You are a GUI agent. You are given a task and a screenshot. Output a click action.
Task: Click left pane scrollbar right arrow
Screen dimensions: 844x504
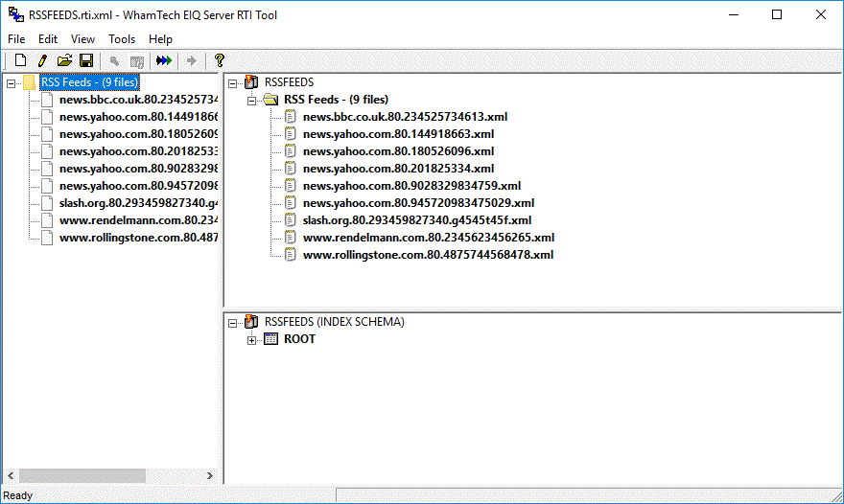click(x=210, y=475)
